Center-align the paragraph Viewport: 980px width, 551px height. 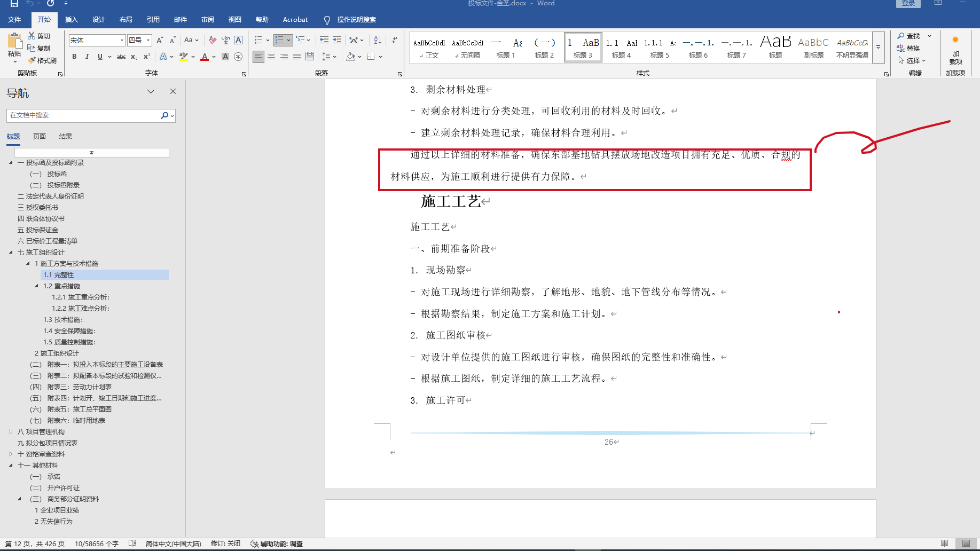(271, 57)
